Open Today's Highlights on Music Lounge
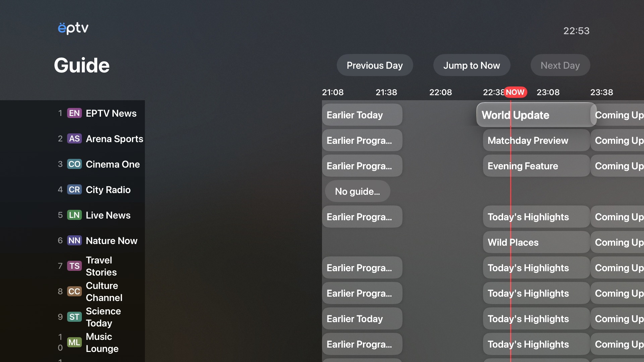The height and width of the screenshot is (362, 644). pos(536,344)
